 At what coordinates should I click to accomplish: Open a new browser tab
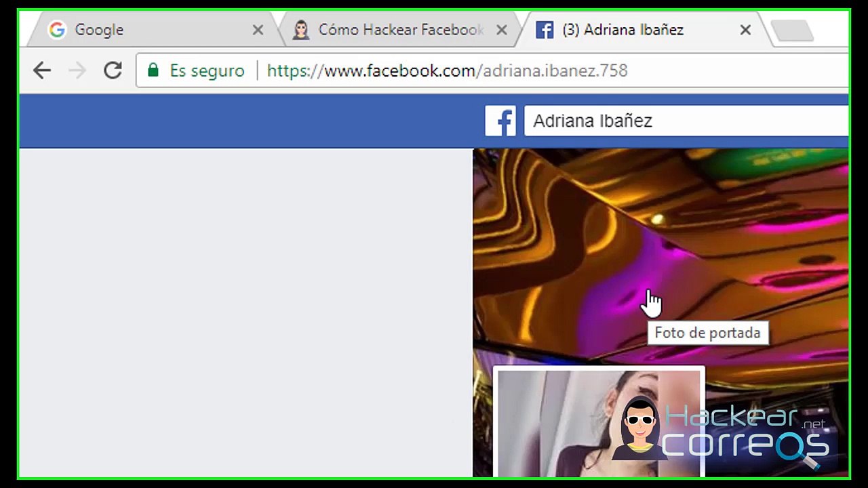[x=792, y=30]
